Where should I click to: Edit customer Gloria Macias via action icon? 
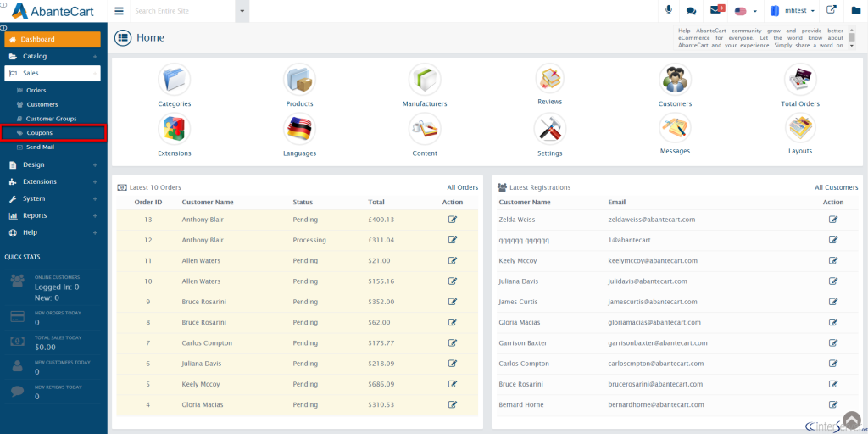click(x=833, y=322)
